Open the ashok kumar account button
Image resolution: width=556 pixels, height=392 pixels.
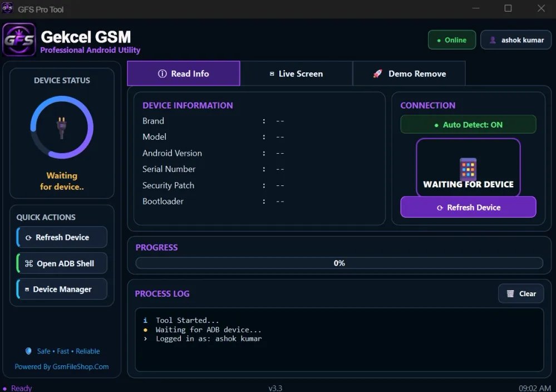(x=516, y=40)
